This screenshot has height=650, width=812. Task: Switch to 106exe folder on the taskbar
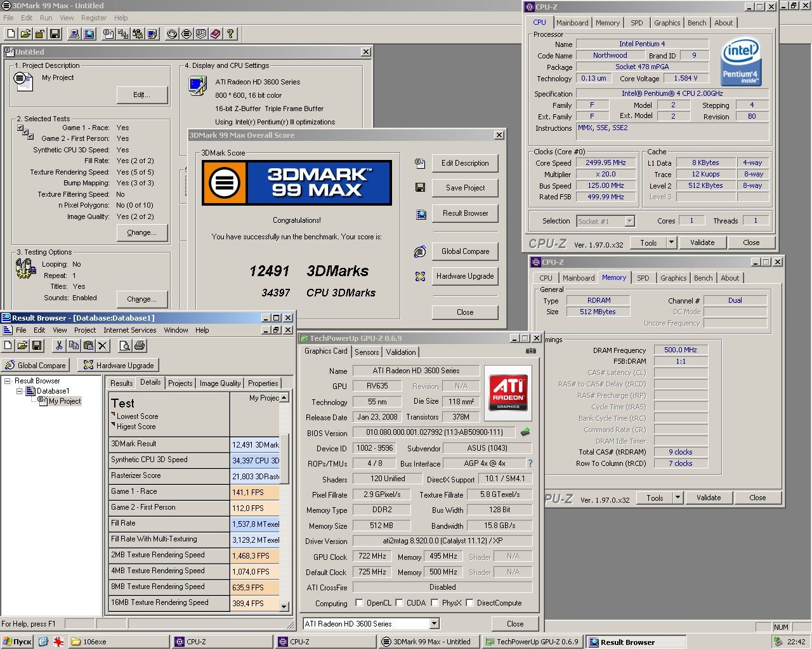(x=119, y=642)
